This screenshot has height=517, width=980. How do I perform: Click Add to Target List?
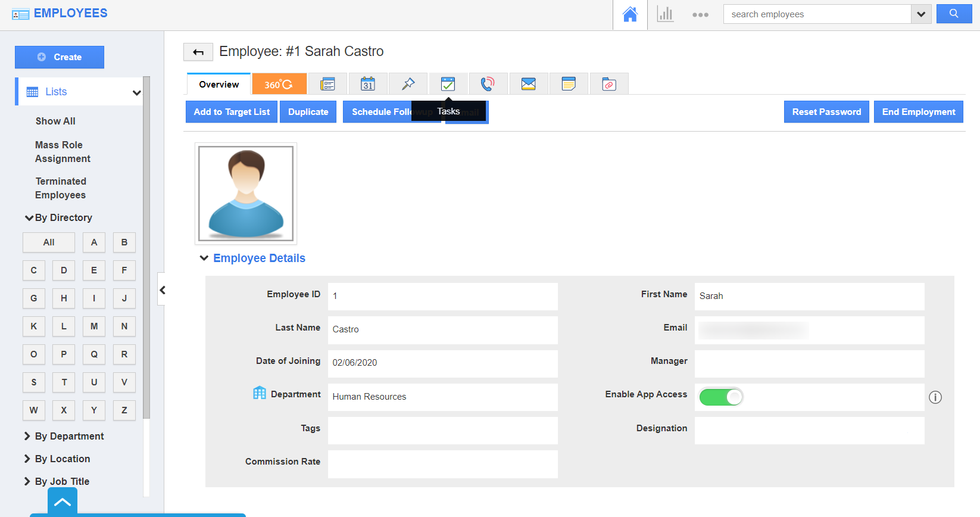(x=232, y=112)
